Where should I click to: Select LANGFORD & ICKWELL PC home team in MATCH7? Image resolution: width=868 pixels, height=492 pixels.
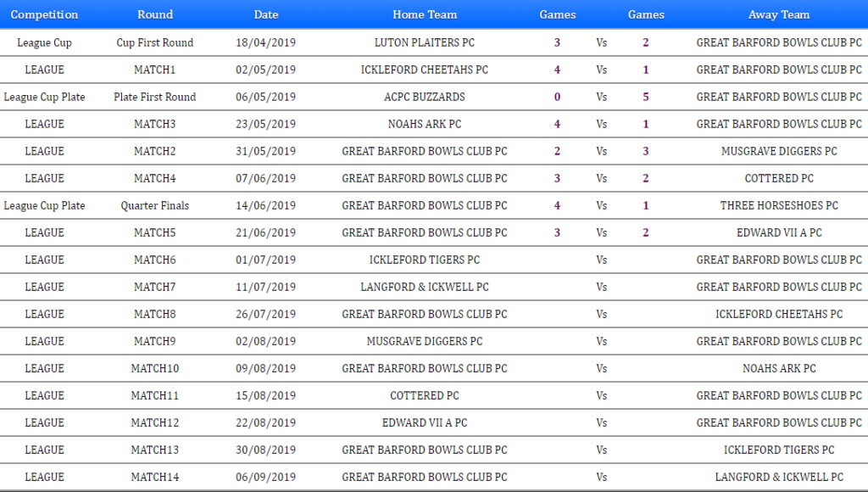pyautogui.click(x=425, y=287)
